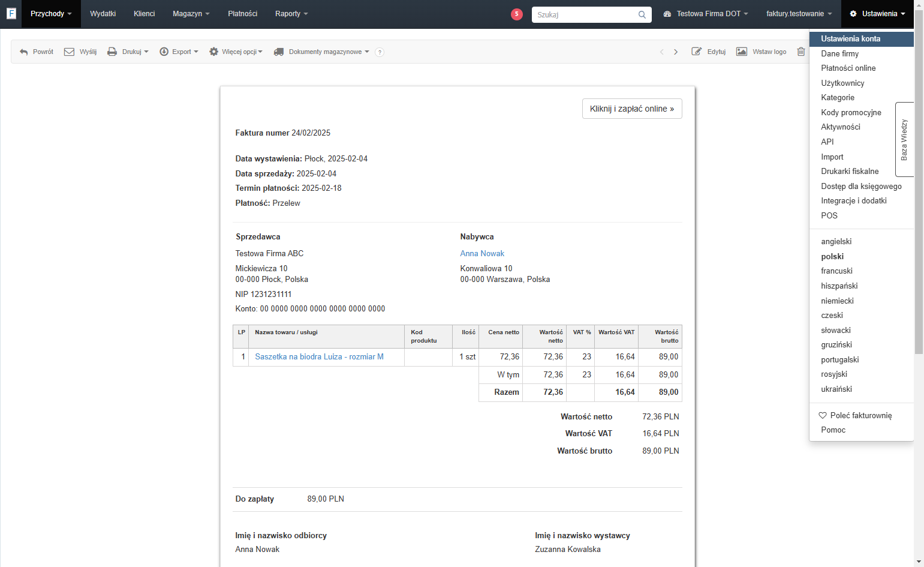Select Ustawienia konta menu entry
Viewport: 924px width, 567px height.
coord(861,39)
